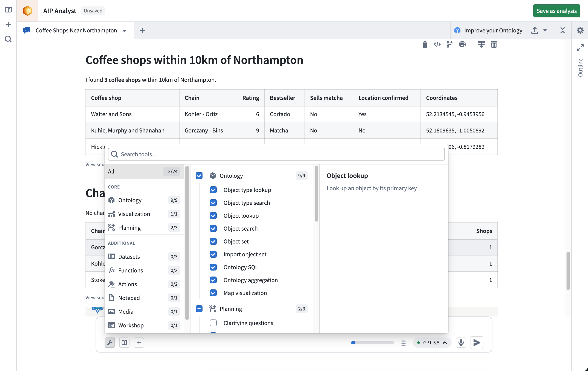Select the Ontology category in the sidebar
The width and height of the screenshot is (588, 371).
[144, 200]
